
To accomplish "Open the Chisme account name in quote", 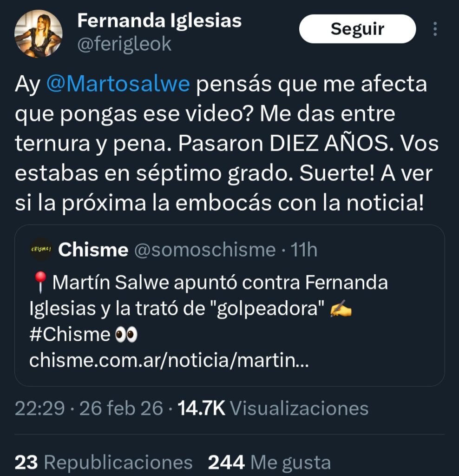I will 93,250.
